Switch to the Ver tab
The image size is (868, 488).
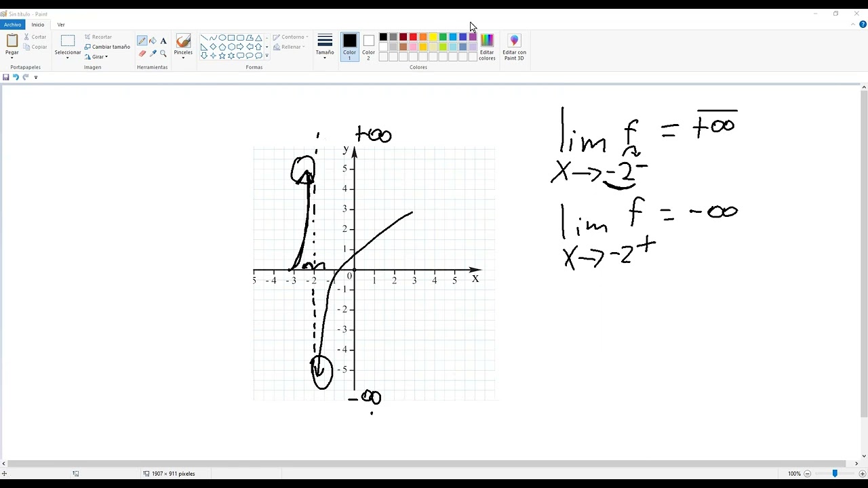(61, 24)
